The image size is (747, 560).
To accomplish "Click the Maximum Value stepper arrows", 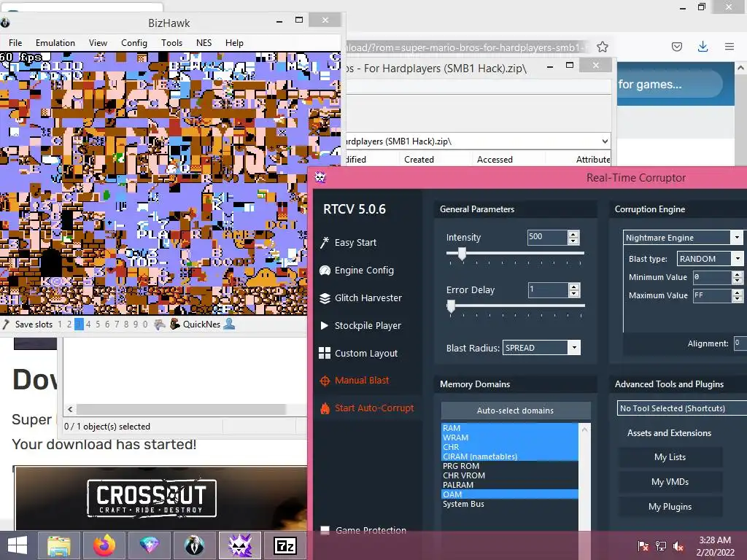I will (737, 296).
